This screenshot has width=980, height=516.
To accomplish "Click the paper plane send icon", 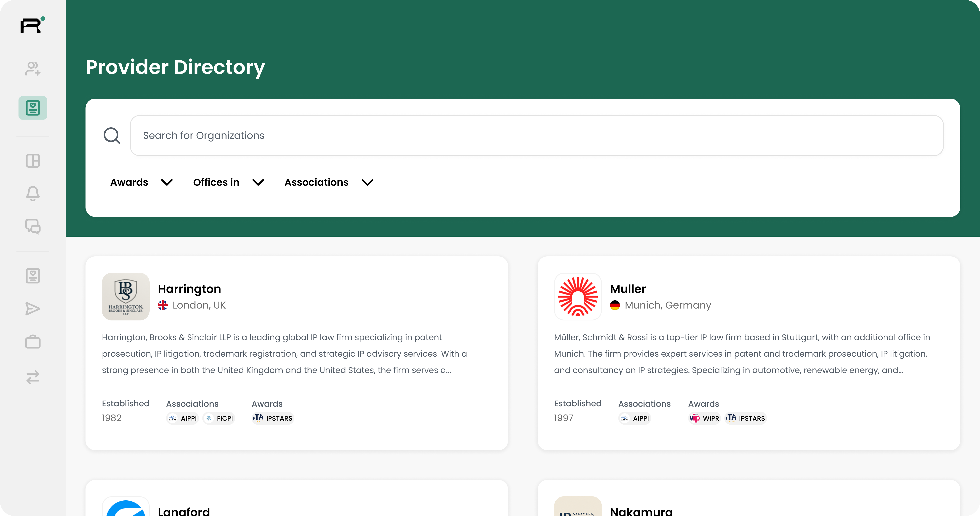I will pos(33,309).
